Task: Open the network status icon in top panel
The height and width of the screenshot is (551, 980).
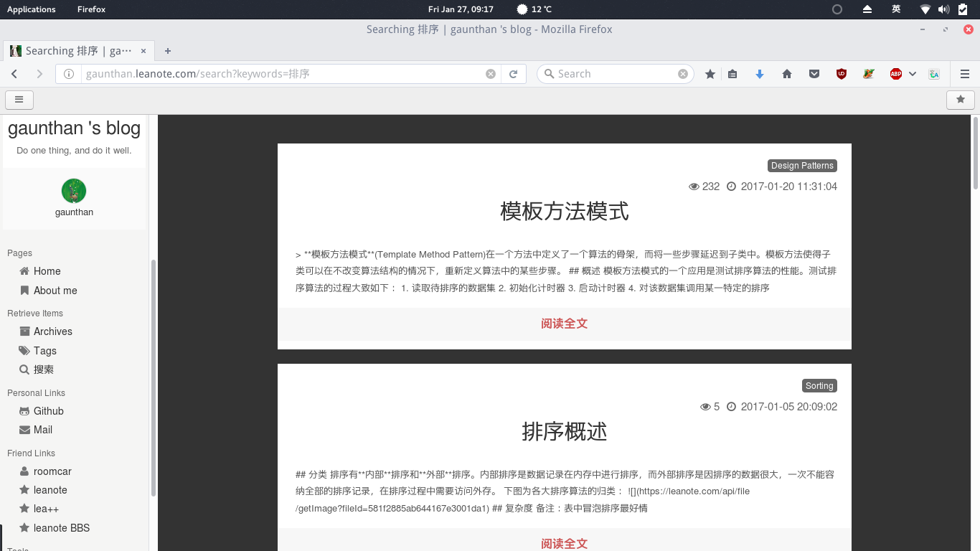Action: 925,9
